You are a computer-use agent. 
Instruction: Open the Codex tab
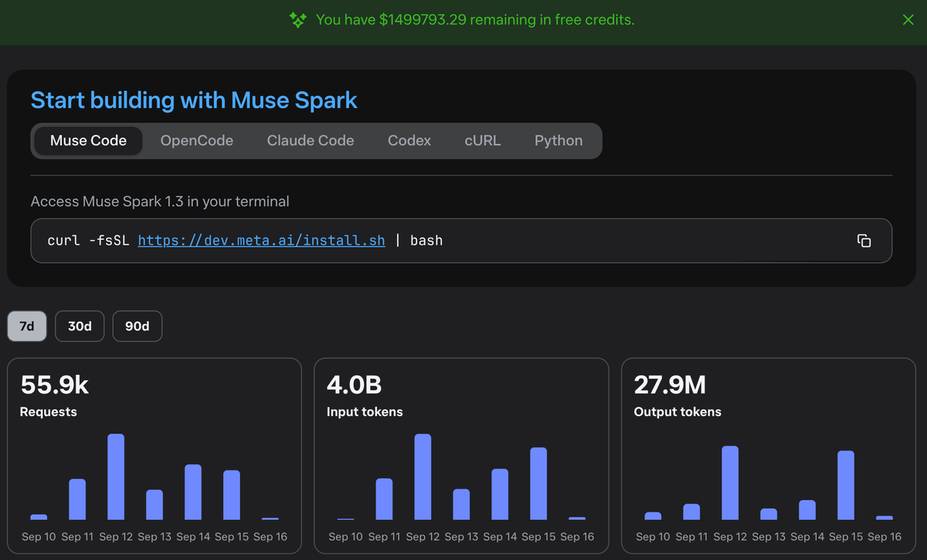[x=409, y=141]
